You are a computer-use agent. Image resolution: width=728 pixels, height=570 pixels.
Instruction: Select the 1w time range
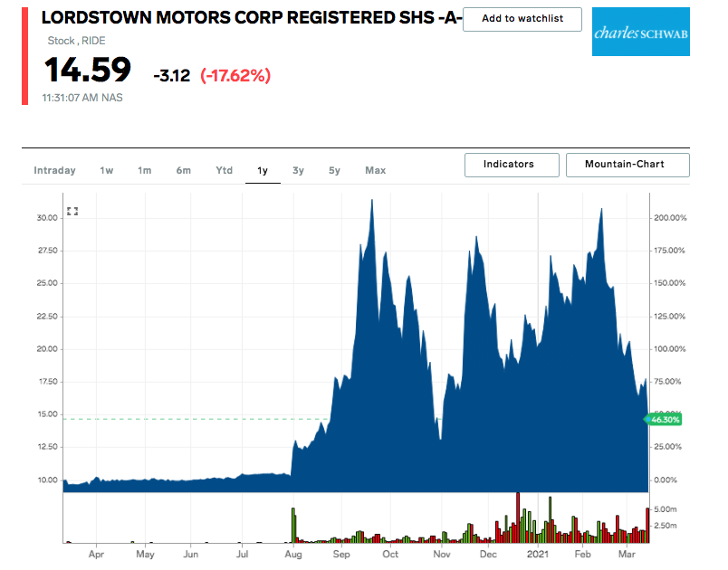coord(106,170)
